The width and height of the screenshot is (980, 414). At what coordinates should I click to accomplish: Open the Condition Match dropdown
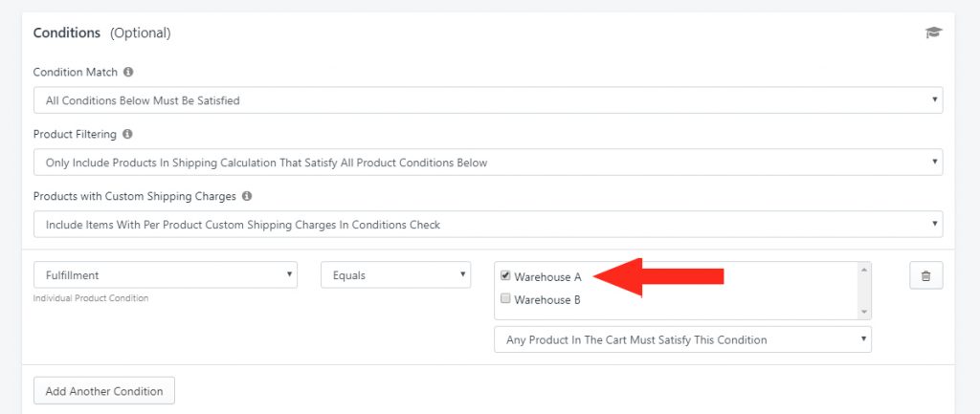(x=487, y=99)
